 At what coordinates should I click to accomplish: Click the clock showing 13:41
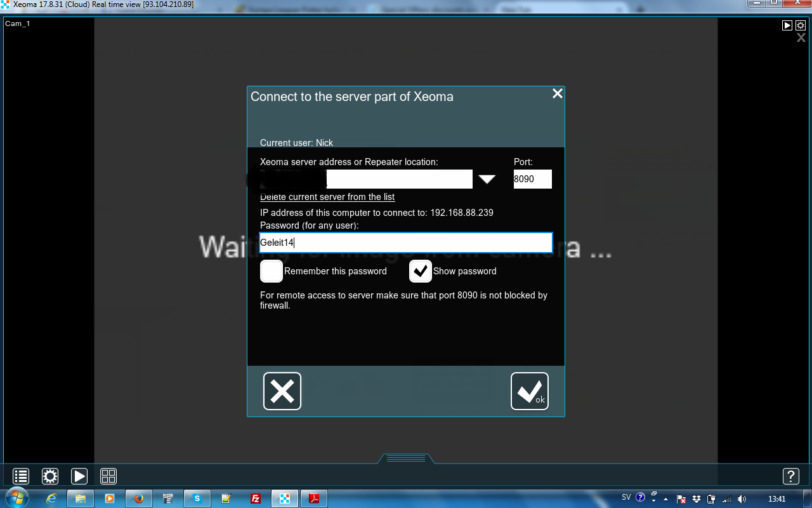(776, 499)
